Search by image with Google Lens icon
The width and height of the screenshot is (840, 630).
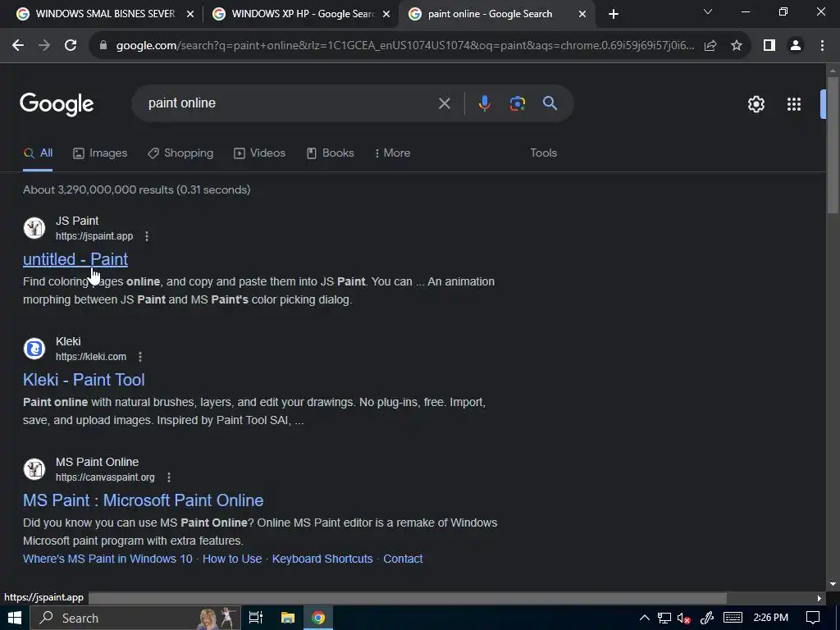click(518, 103)
